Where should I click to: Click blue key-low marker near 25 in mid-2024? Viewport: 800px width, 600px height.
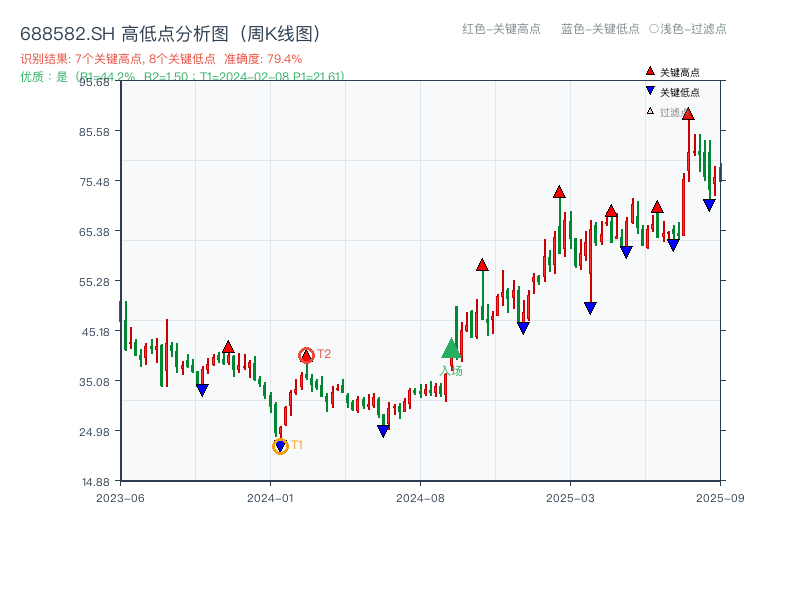(383, 431)
